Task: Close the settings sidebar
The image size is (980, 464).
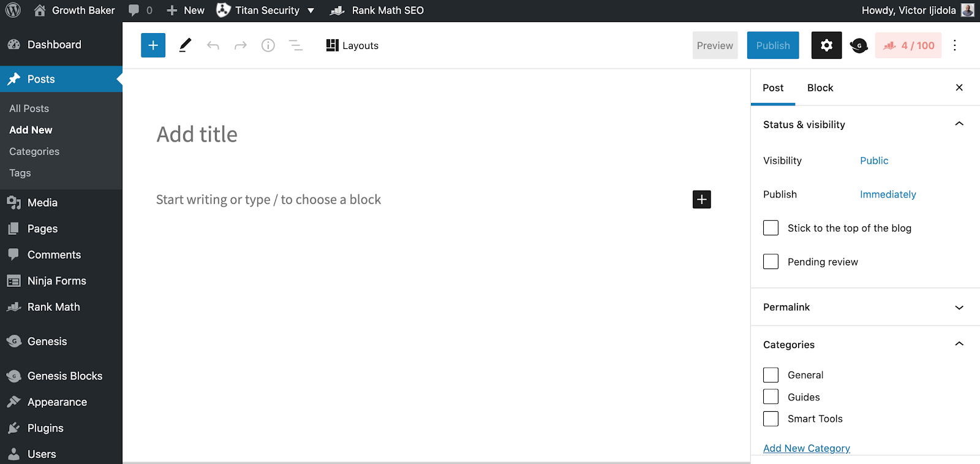Action: (x=959, y=88)
